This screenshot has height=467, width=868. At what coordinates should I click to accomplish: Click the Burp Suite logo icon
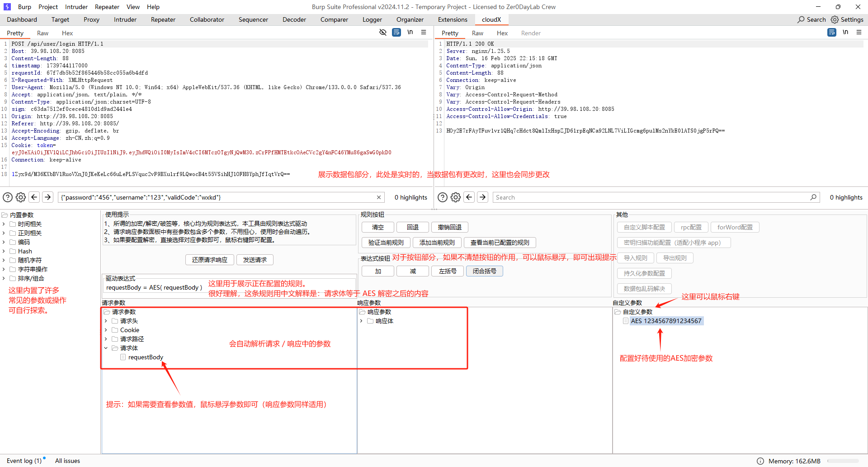7,7
